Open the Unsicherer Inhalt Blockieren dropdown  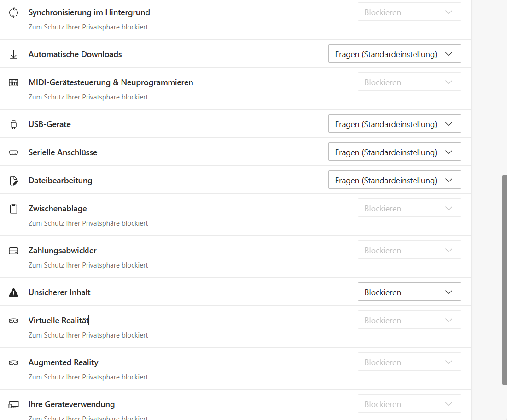point(409,292)
